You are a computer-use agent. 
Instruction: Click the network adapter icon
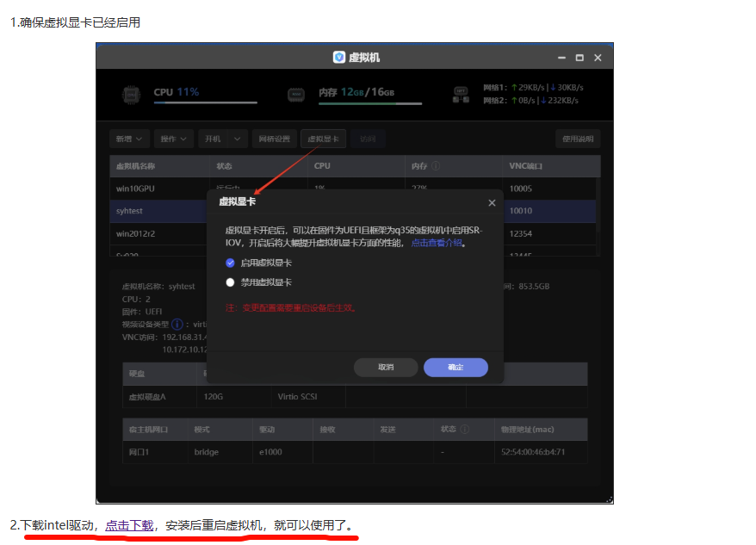coord(461,95)
